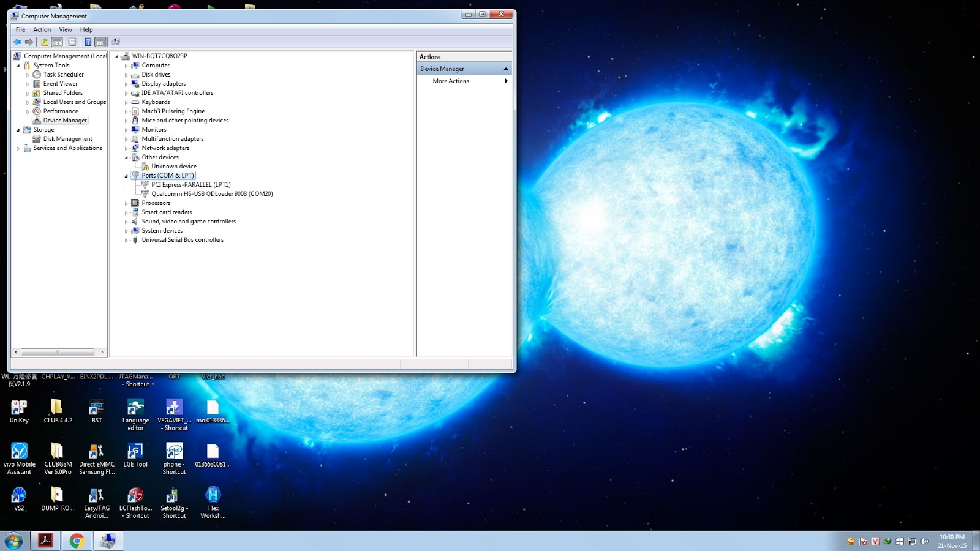Click Computer Management taskbar button
Viewport: 980px width, 551px height.
click(x=108, y=541)
